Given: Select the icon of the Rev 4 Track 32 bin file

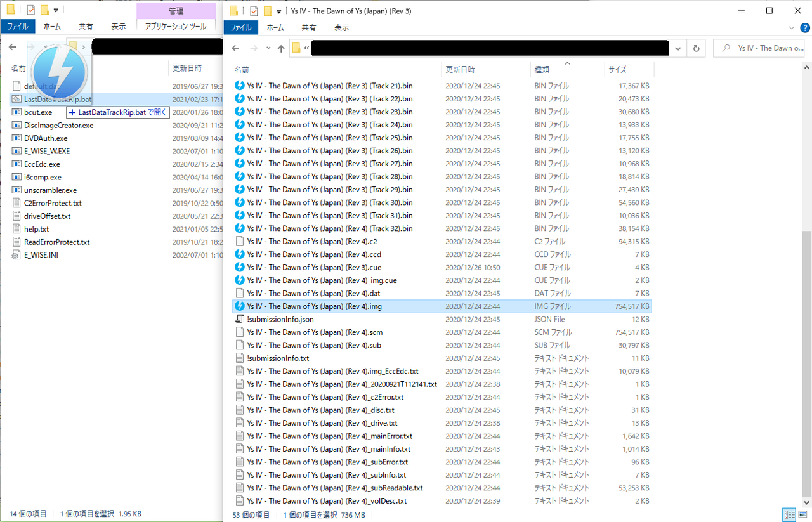Looking at the screenshot, I should (x=240, y=228).
